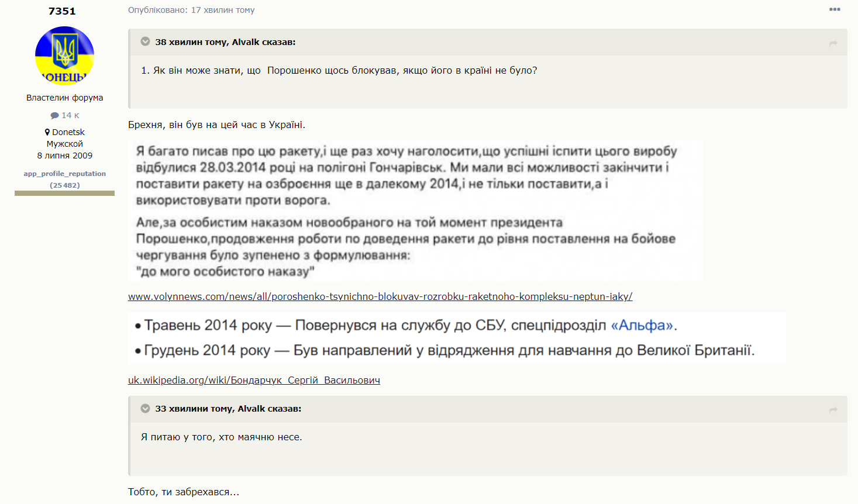Jump to original post via second quote arrow
The image size is (858, 504).
(x=833, y=410)
